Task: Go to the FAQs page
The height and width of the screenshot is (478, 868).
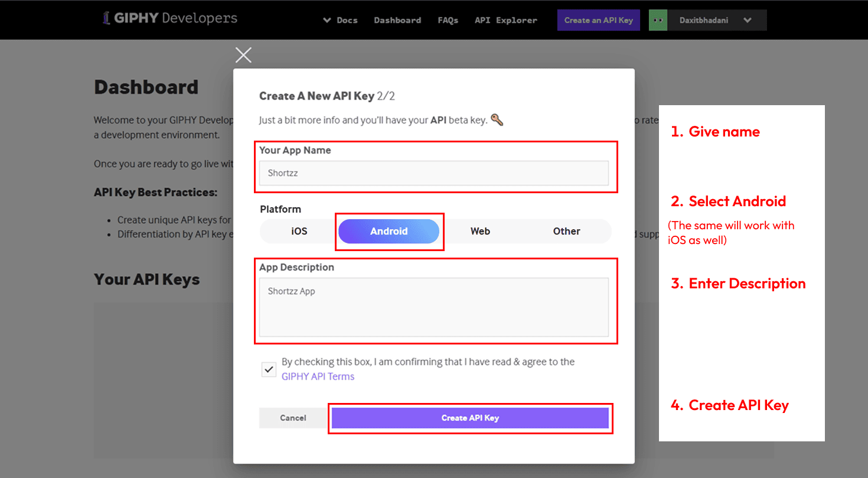Action: click(x=448, y=19)
